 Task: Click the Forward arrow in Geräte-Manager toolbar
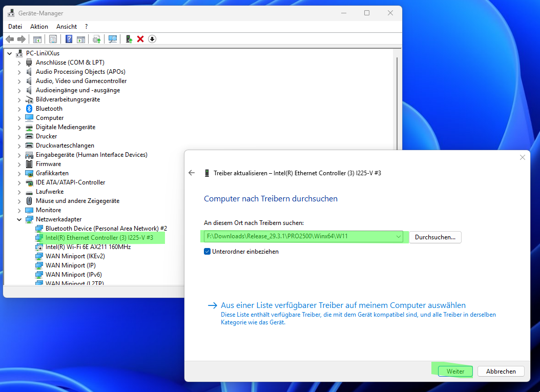tap(22, 39)
